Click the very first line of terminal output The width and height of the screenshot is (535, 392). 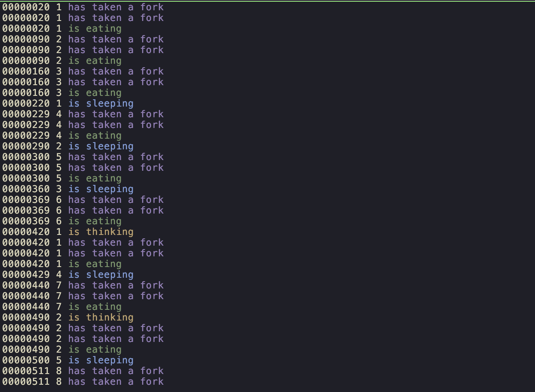tap(83, 7)
